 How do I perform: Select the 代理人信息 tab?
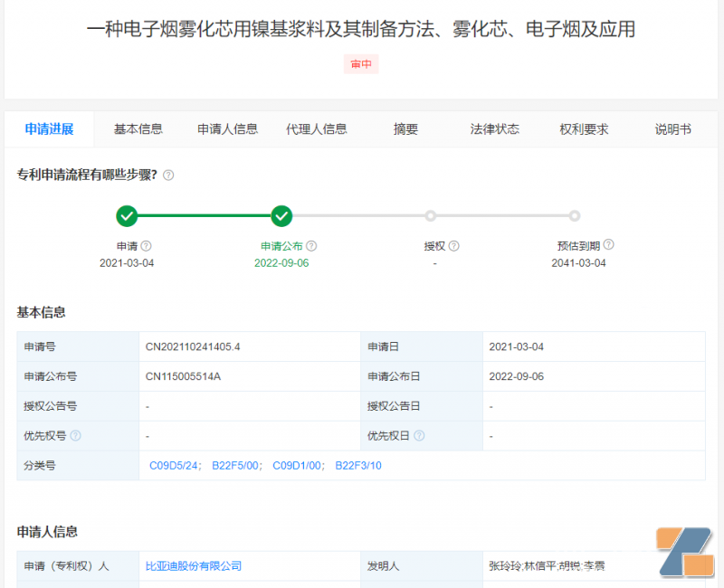pyautogui.click(x=316, y=128)
